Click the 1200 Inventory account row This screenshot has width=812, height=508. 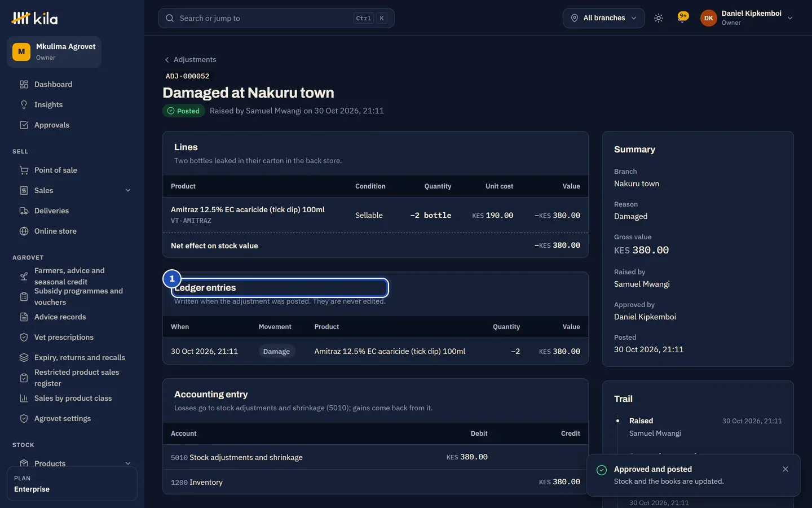(376, 482)
